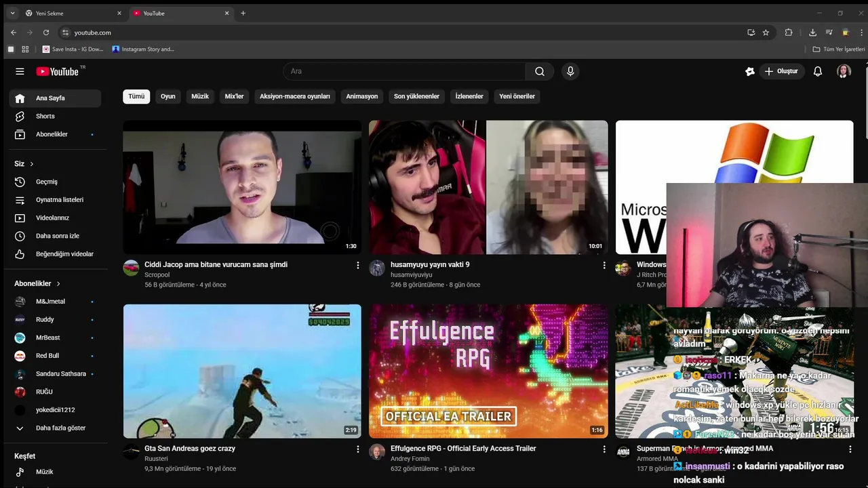Expand the Abonelikler section header chevron
Viewport: 868px width, 488px height.
click(x=58, y=283)
